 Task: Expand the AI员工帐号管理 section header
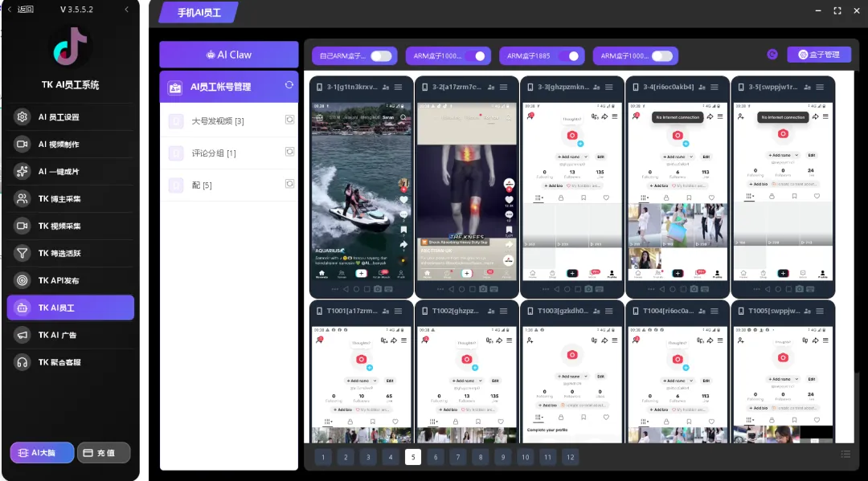(228, 87)
